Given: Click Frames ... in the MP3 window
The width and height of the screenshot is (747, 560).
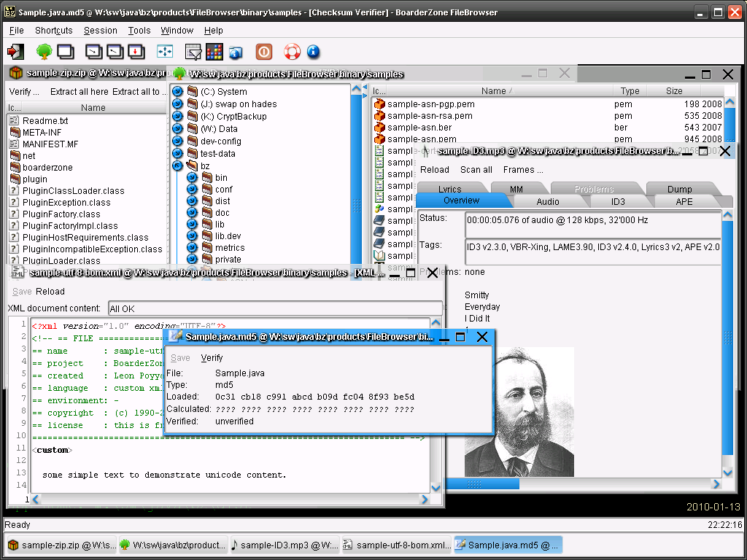Looking at the screenshot, I should tap(522, 169).
